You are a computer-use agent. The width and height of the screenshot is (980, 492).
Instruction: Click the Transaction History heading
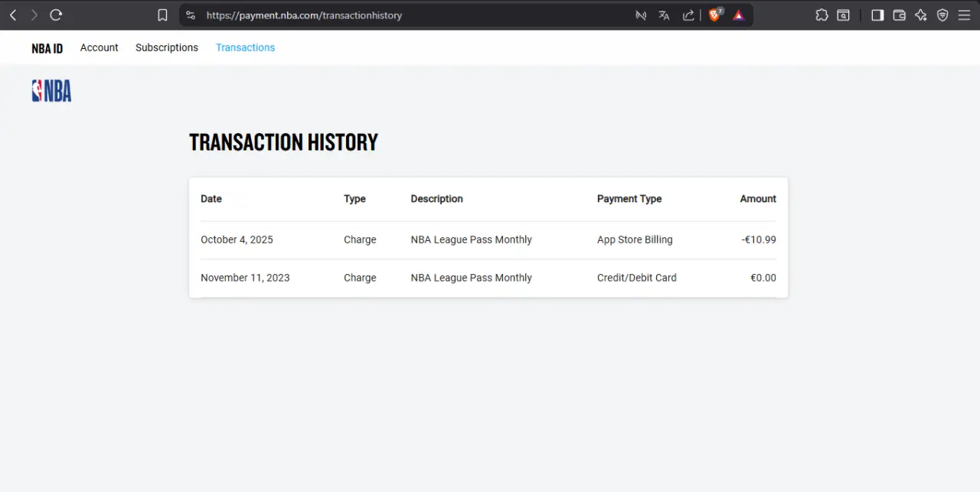tap(283, 142)
